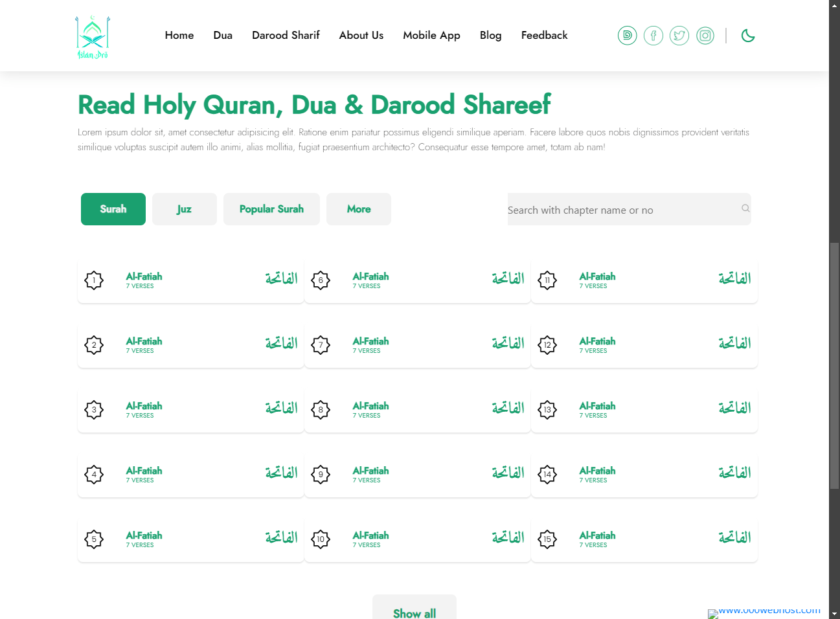Open the Instagram social icon
840x619 pixels.
(705, 36)
